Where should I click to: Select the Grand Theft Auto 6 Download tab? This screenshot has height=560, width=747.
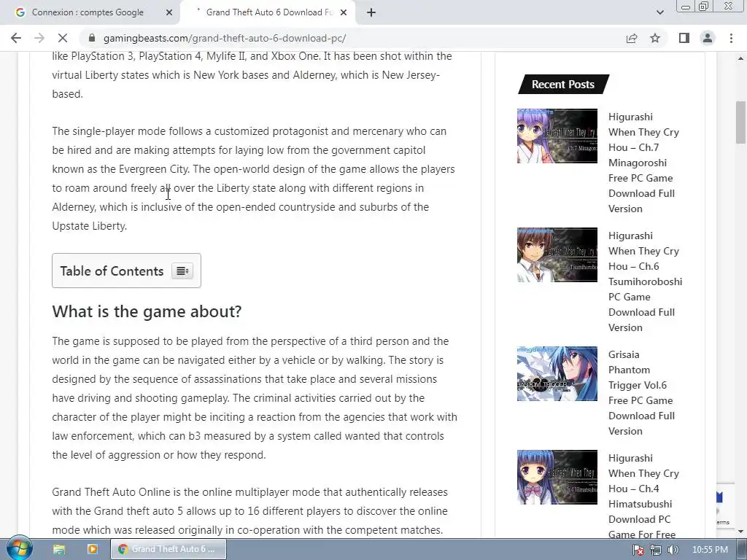(x=267, y=12)
